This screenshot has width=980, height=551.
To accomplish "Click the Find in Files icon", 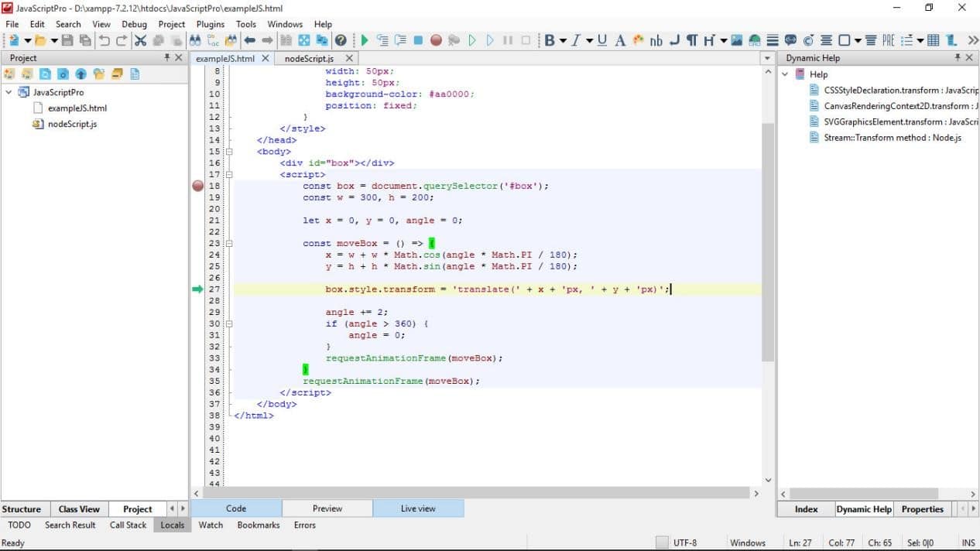I will click(231, 40).
